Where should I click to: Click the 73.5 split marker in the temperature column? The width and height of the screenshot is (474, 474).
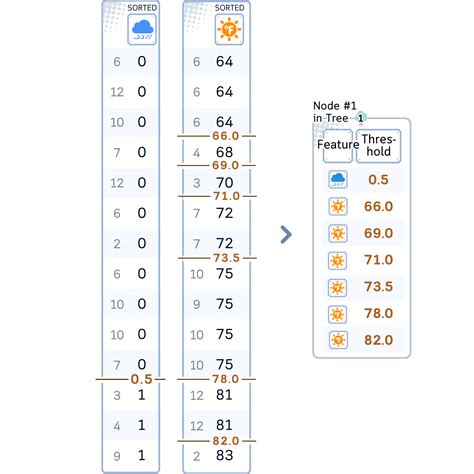pyautogui.click(x=227, y=258)
